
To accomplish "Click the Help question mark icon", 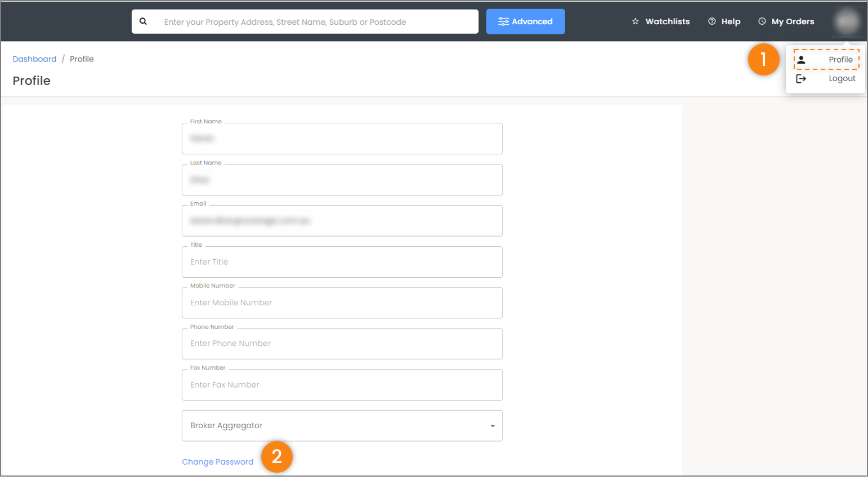I will (x=712, y=21).
